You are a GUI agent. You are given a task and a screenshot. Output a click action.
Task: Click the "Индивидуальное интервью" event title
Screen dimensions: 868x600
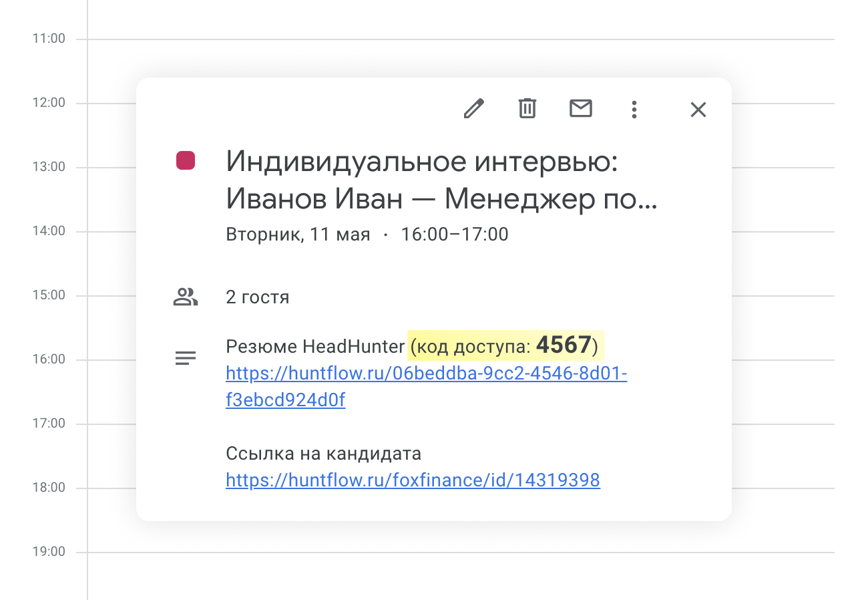pos(422,161)
